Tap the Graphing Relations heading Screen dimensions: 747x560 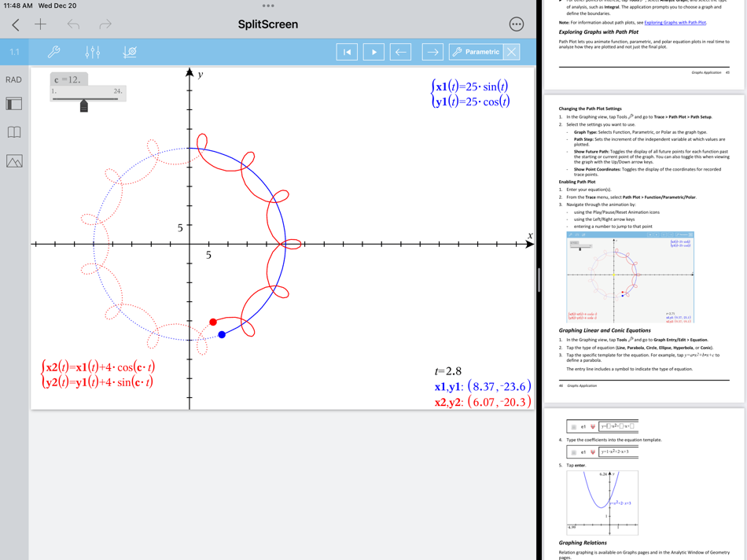(583, 543)
